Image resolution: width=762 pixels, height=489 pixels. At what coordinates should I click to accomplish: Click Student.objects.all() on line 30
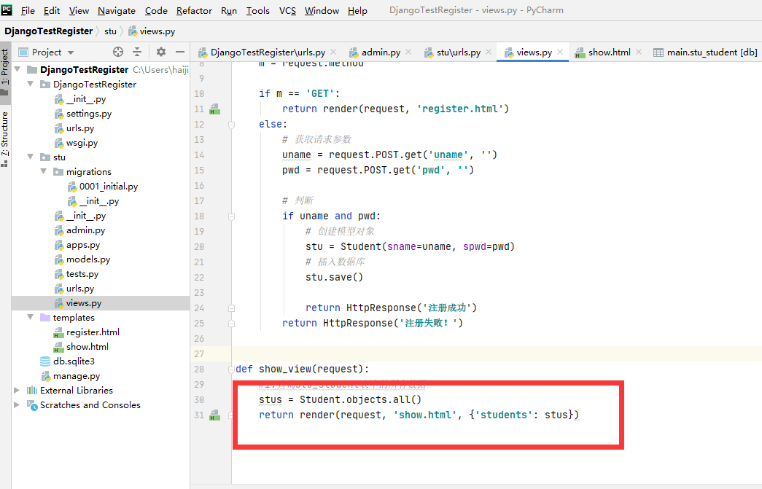360,400
